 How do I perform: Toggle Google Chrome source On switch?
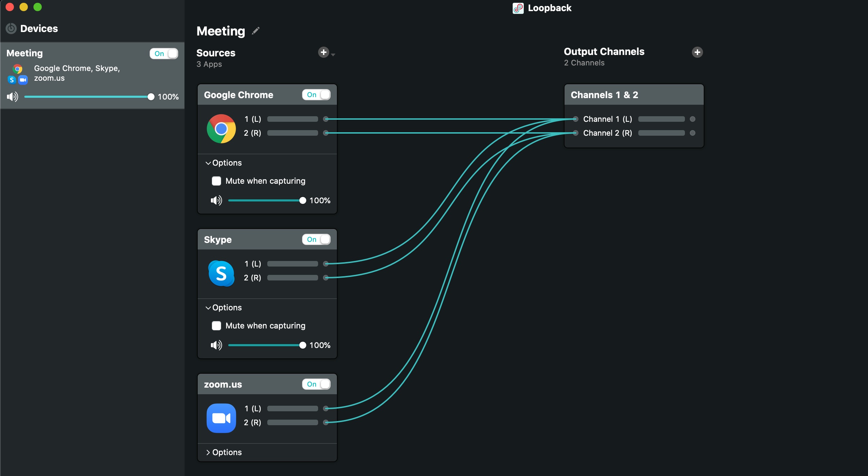click(x=316, y=95)
